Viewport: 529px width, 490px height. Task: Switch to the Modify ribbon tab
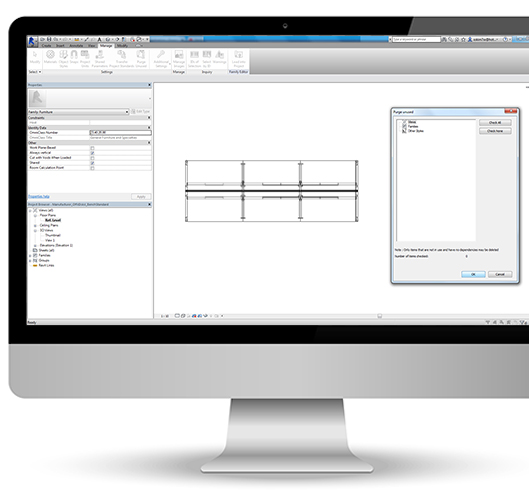[122, 46]
